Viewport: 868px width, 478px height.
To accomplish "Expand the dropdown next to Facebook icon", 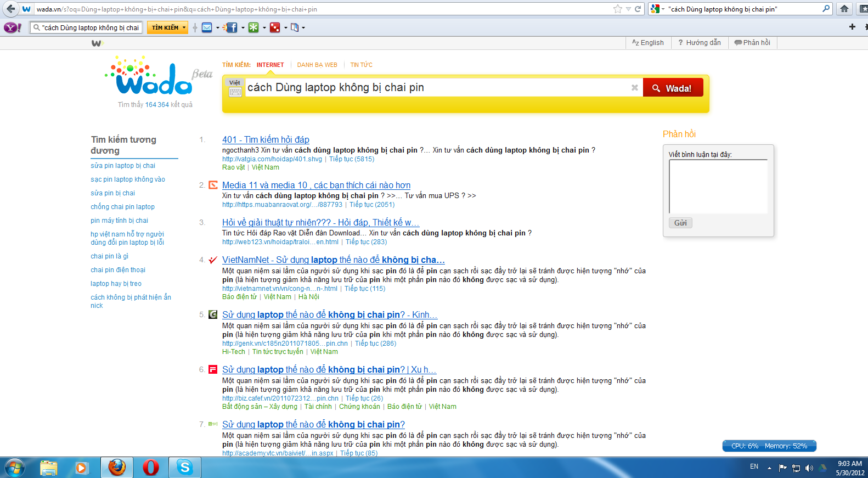I will pos(243,27).
